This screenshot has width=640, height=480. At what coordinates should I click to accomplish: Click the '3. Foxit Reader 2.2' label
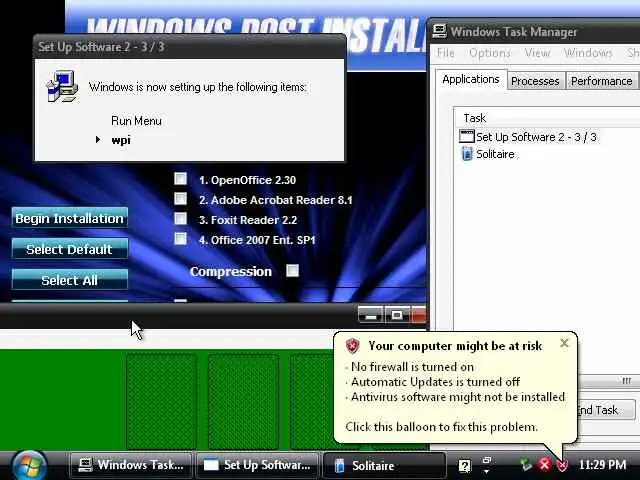click(248, 220)
